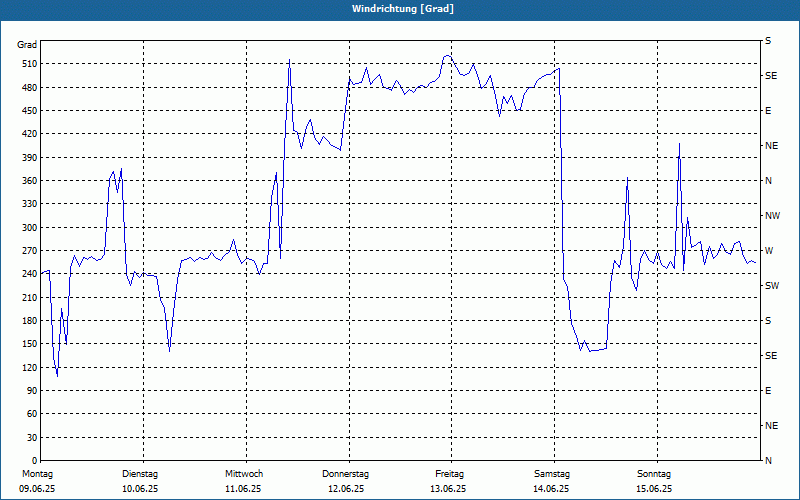Viewport: 800px width, 500px height.
Task: Pick the 150 y-axis tick label
Action: 30,344
